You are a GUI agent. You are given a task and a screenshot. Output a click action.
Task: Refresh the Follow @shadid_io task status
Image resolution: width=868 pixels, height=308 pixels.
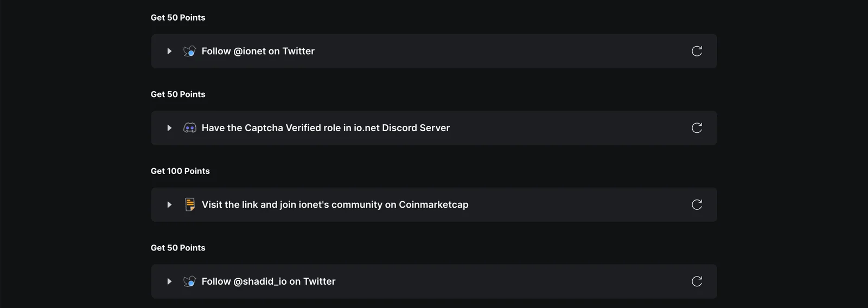697,281
